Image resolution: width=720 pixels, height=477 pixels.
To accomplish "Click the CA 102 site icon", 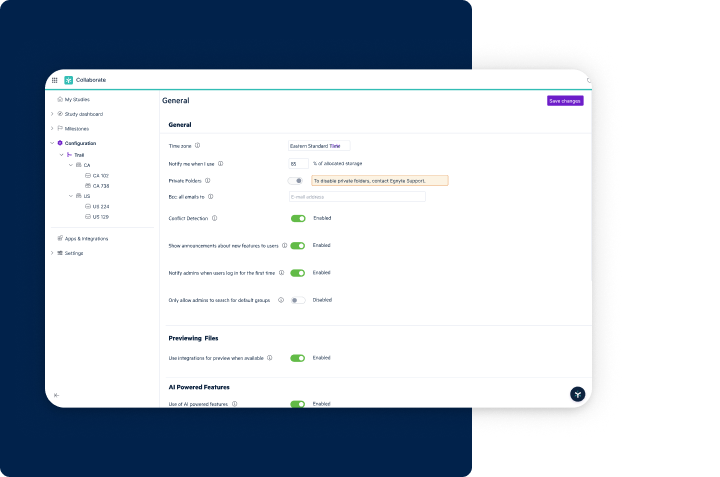I will (88, 175).
